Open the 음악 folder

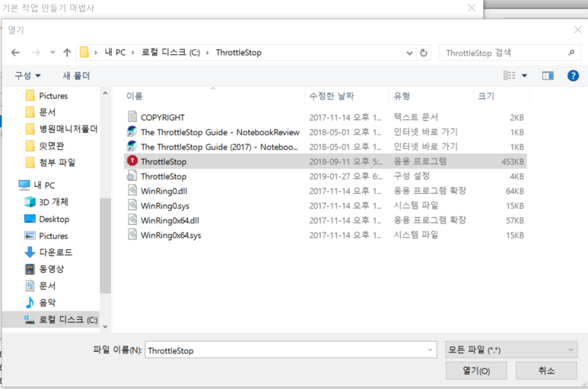[40, 302]
